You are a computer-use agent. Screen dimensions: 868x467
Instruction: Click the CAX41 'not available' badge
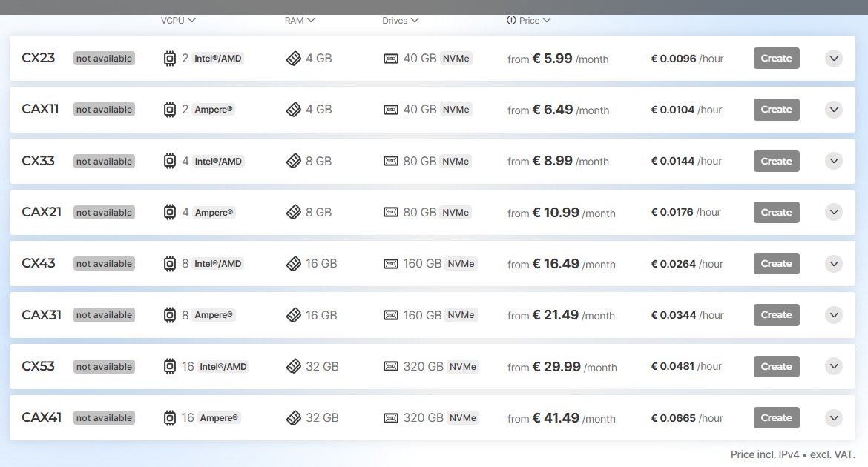coord(104,418)
